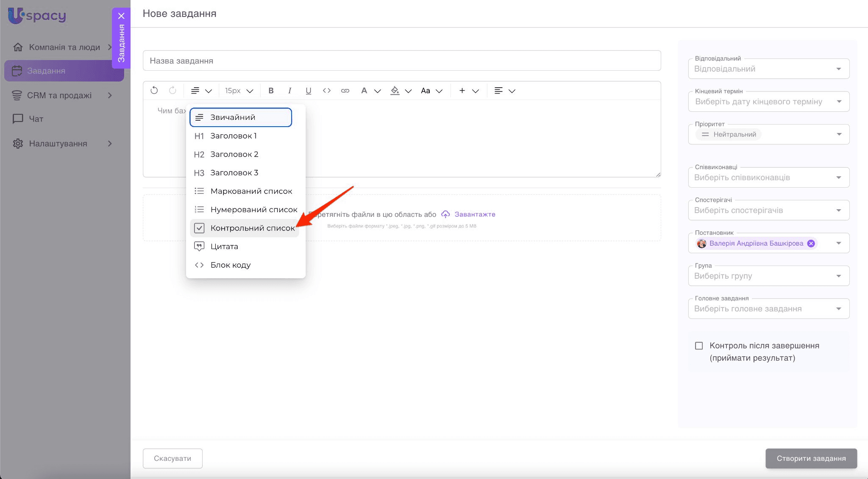
Task: Choose Заголовок 2 block style
Action: [234, 155]
